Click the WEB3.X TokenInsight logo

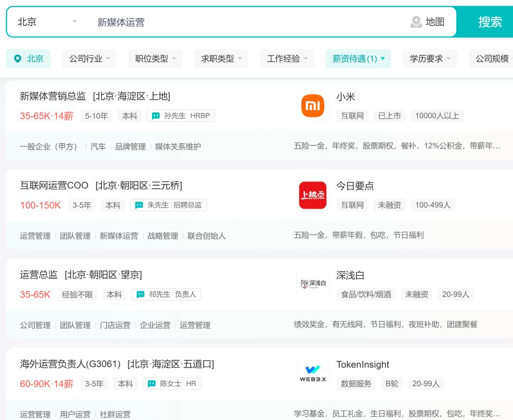click(x=313, y=373)
